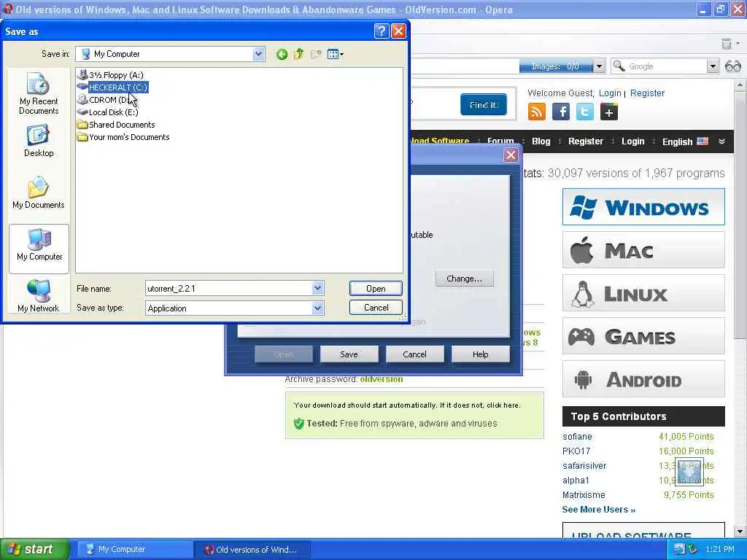The width and height of the screenshot is (747, 560).
Task: Open the View Menu icon dropdown
Action: (336, 54)
